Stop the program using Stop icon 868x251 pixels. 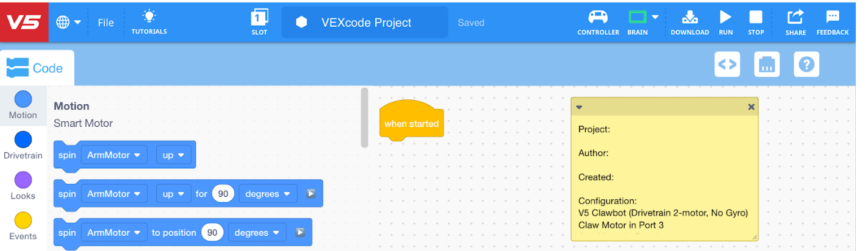coord(756,16)
